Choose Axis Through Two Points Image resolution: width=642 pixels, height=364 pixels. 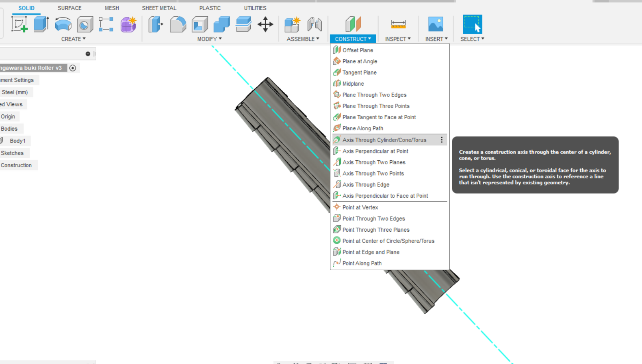coord(390,173)
